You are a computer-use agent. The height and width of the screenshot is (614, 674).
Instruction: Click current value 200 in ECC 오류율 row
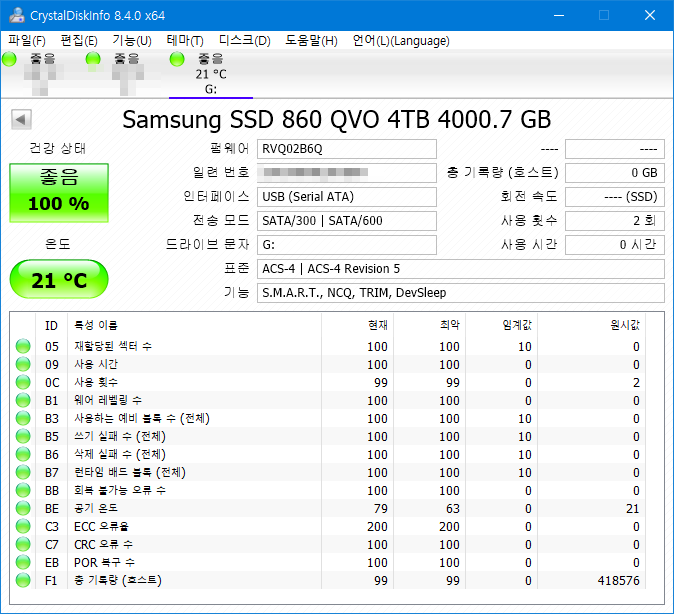coord(377,527)
